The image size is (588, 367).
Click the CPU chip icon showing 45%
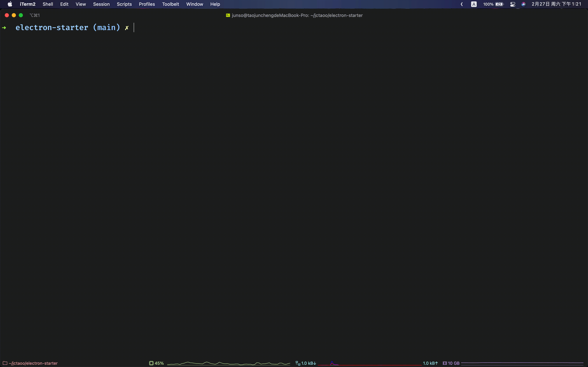[x=151, y=363]
